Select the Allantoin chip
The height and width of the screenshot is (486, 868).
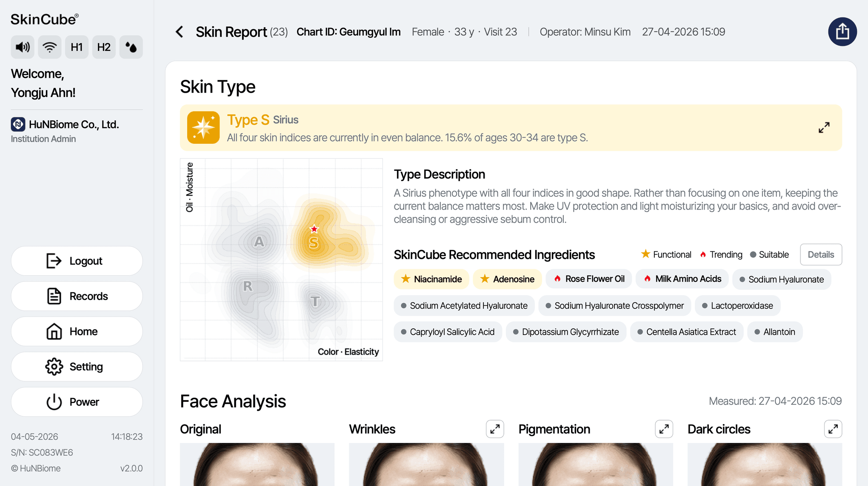[x=775, y=332]
